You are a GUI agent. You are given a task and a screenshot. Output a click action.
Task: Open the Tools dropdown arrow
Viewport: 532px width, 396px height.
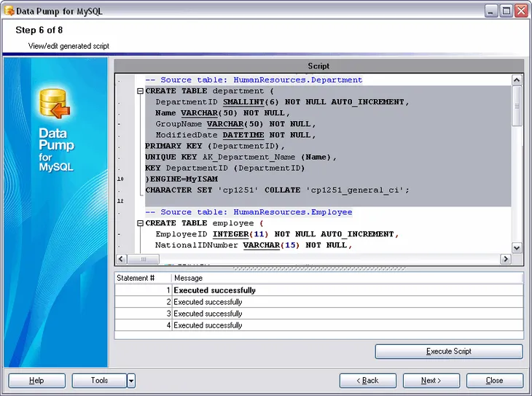(x=131, y=381)
